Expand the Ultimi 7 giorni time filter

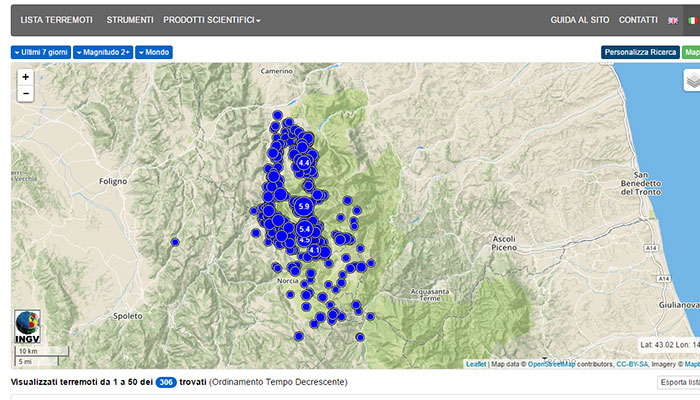(x=43, y=52)
